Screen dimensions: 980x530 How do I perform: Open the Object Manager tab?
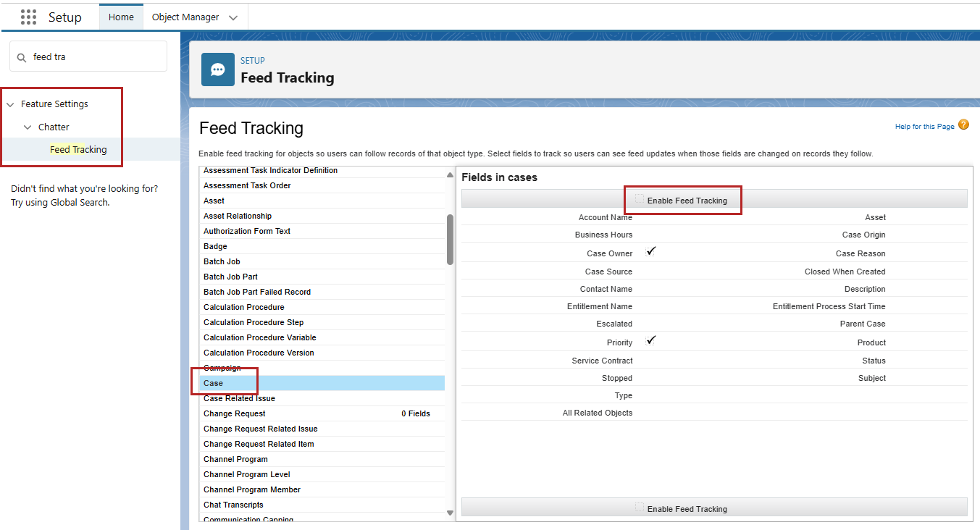click(185, 17)
